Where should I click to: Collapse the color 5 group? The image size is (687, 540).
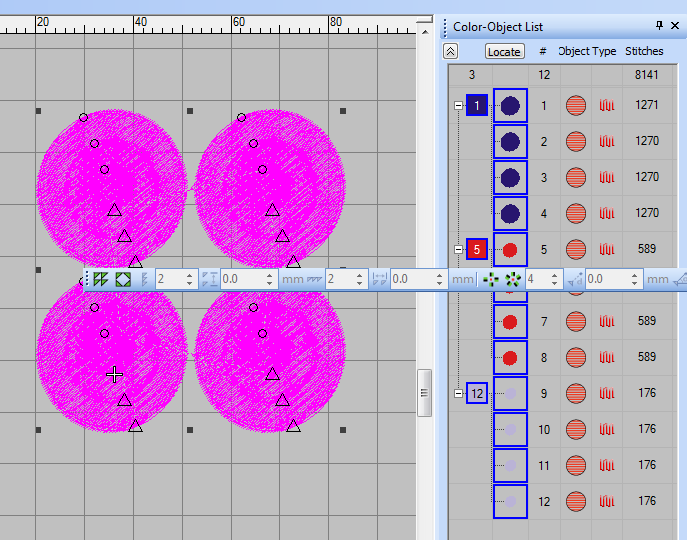(458, 249)
